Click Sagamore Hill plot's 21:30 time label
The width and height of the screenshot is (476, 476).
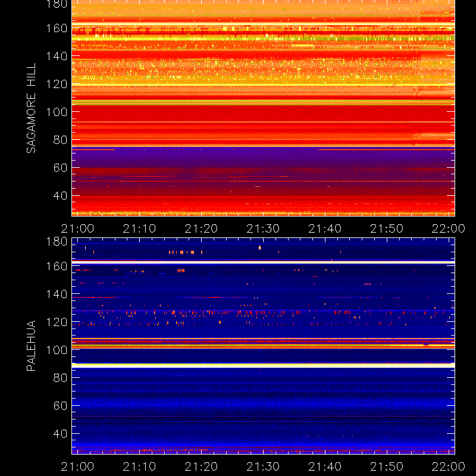[263, 228]
